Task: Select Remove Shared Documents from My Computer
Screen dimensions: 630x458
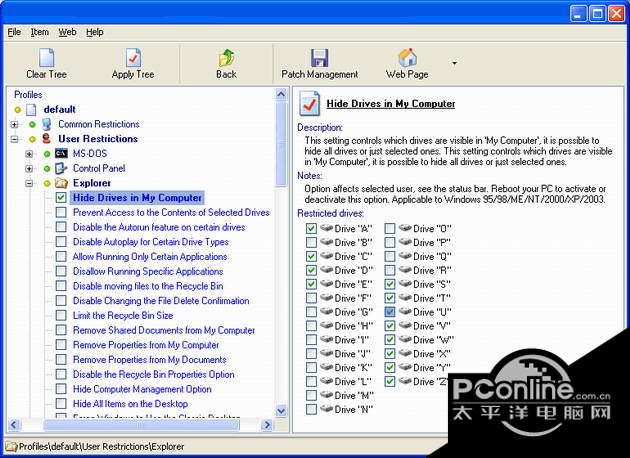Action: point(164,330)
